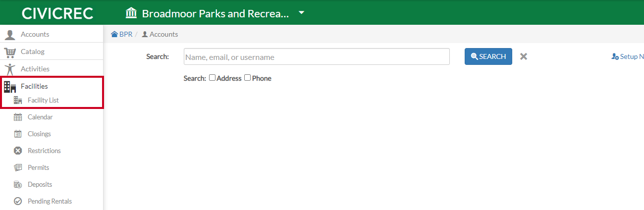This screenshot has height=210, width=644.
Task: Click the Pending Rentals checkmark icon
Action: pos(18,202)
